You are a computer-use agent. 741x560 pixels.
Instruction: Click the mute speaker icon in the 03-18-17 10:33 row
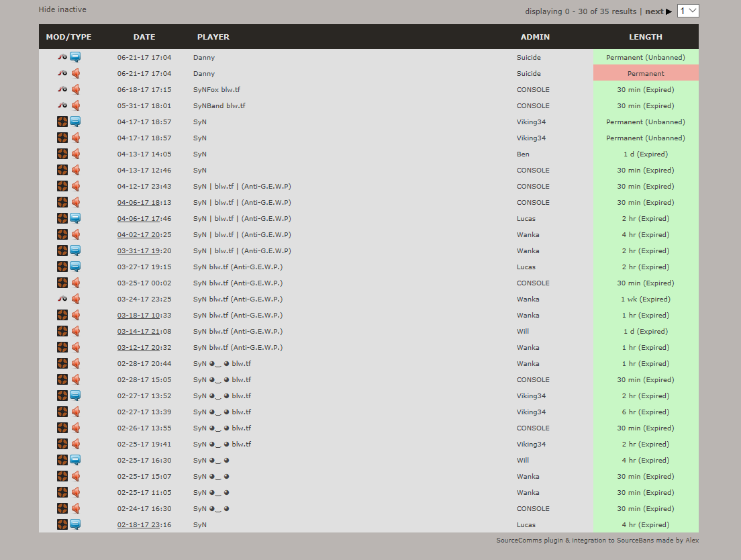76,315
